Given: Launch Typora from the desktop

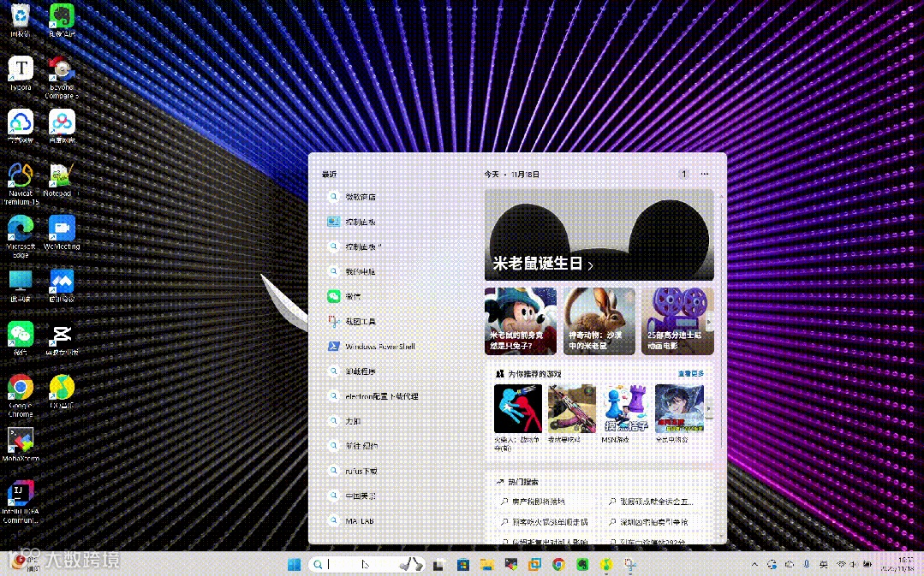Looking at the screenshot, I should [x=21, y=73].
